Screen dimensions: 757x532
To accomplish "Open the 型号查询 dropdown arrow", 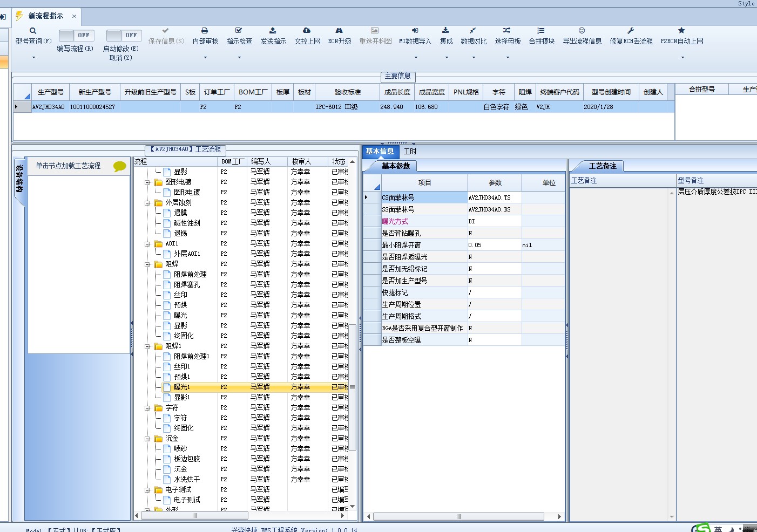I will click(33, 57).
